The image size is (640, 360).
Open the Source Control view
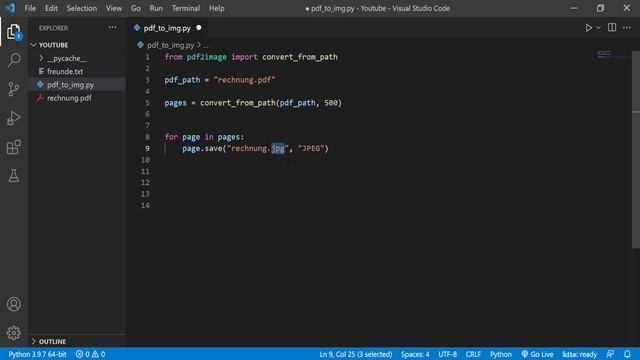click(13, 89)
